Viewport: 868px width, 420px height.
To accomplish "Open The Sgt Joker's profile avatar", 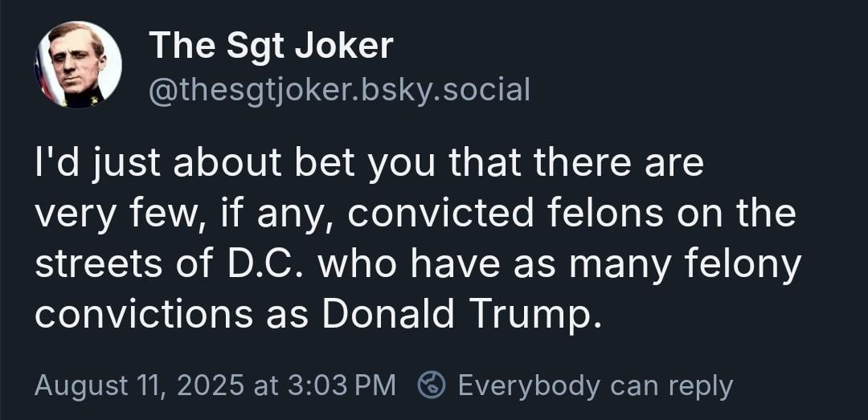I will pyautogui.click(x=78, y=65).
